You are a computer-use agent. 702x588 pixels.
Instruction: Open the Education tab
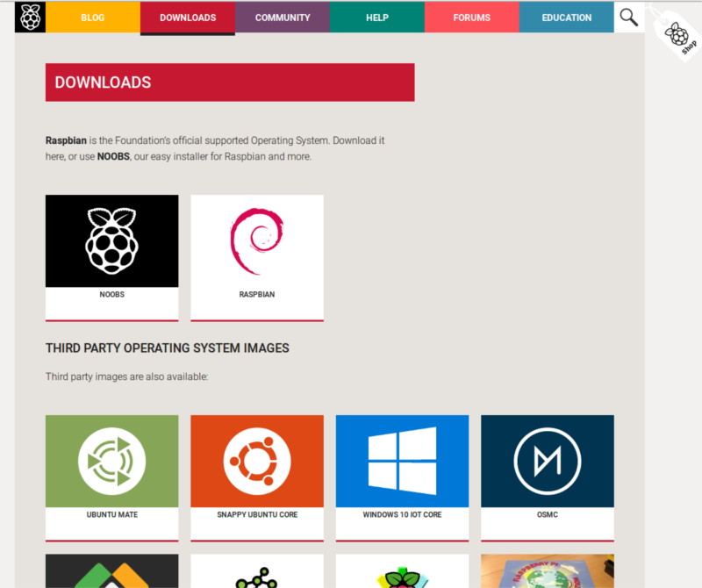567,18
